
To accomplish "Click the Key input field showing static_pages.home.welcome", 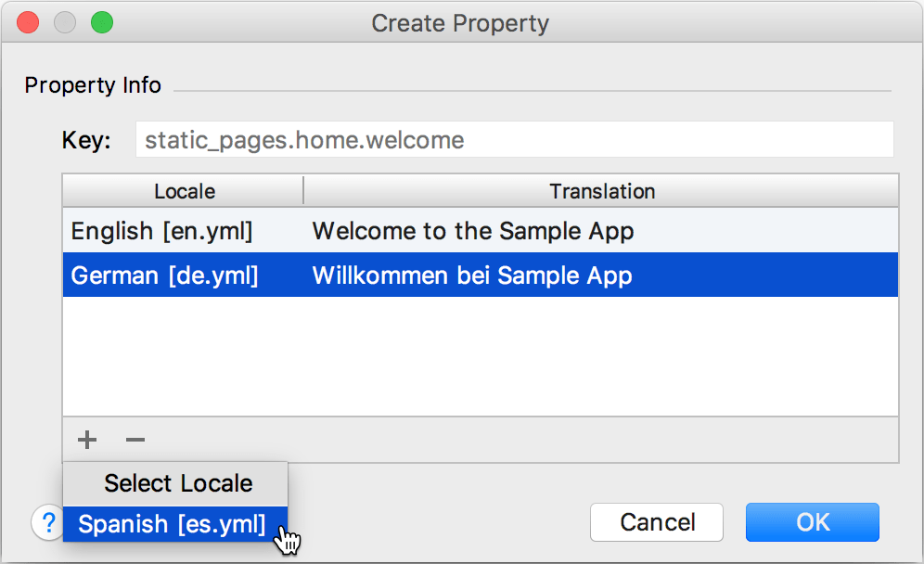I will pos(516,139).
